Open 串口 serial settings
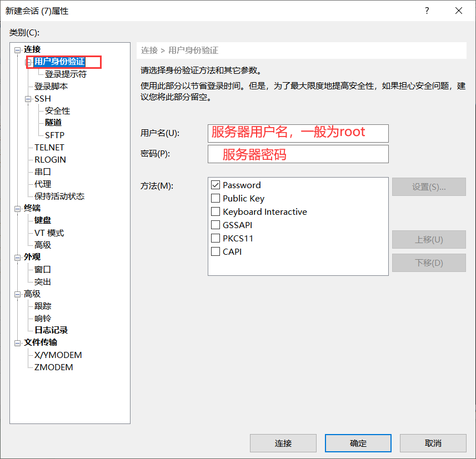Image resolution: width=476 pixels, height=459 pixels. pyautogui.click(x=43, y=172)
